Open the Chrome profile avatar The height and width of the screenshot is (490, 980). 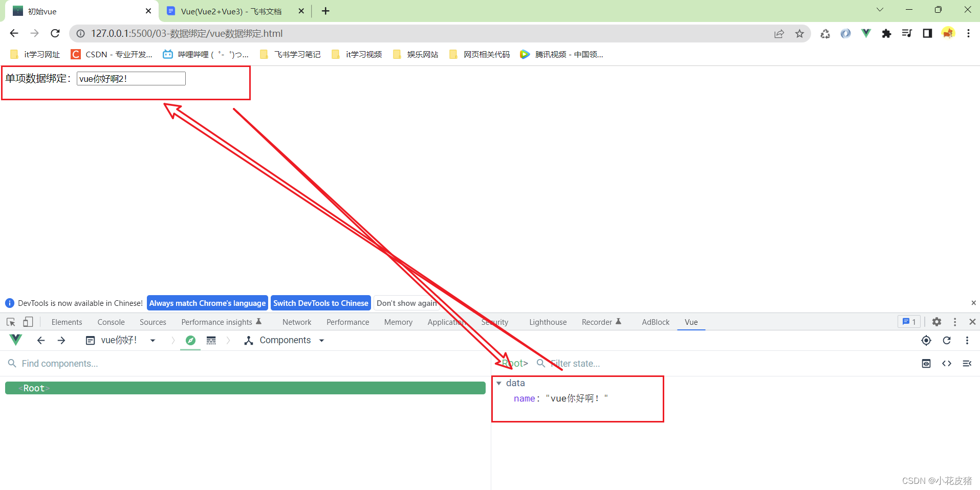948,33
